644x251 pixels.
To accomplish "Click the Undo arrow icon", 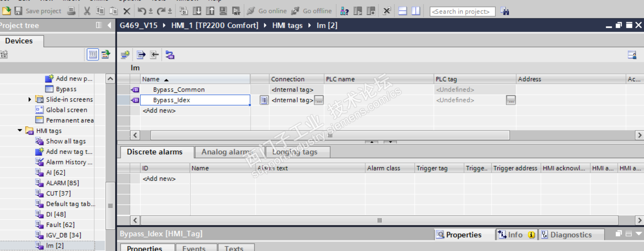I will coord(142,11).
